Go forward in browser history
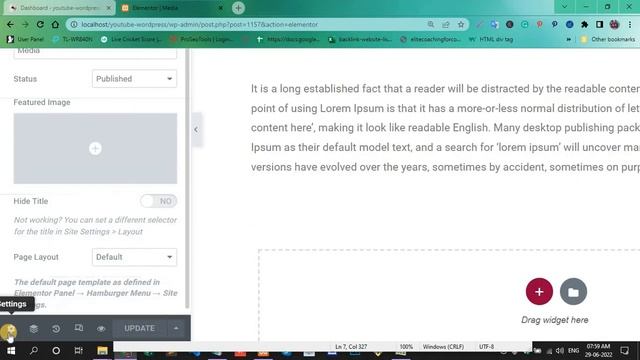 (x=25, y=24)
